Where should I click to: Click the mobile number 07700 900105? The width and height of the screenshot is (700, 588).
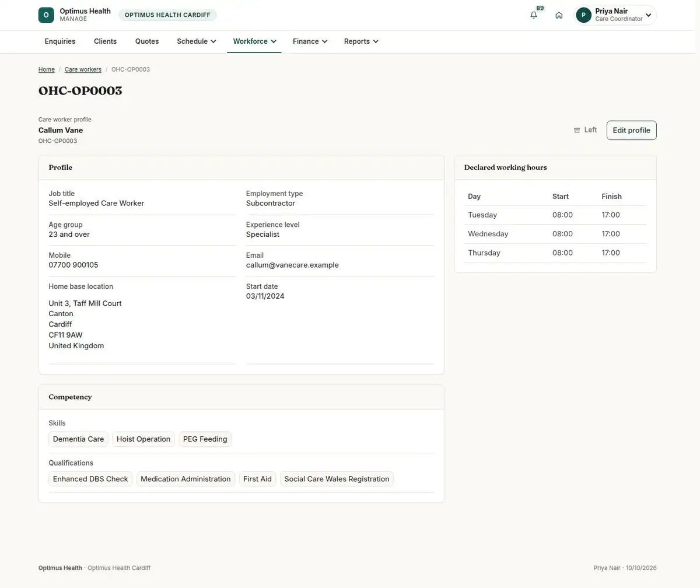[73, 265]
